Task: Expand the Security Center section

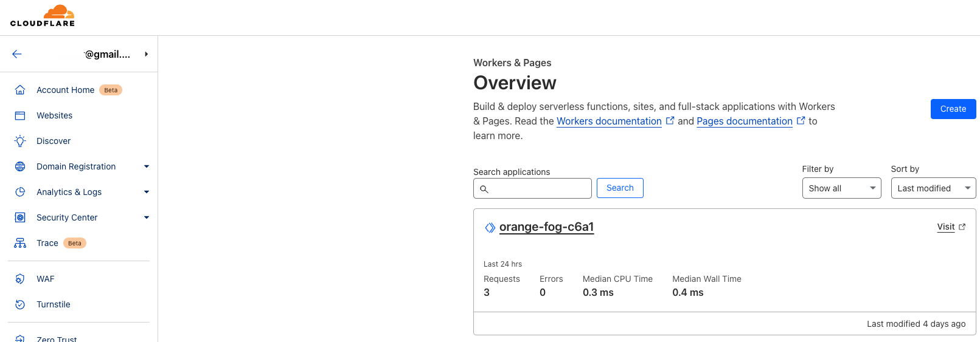Action: point(146,217)
